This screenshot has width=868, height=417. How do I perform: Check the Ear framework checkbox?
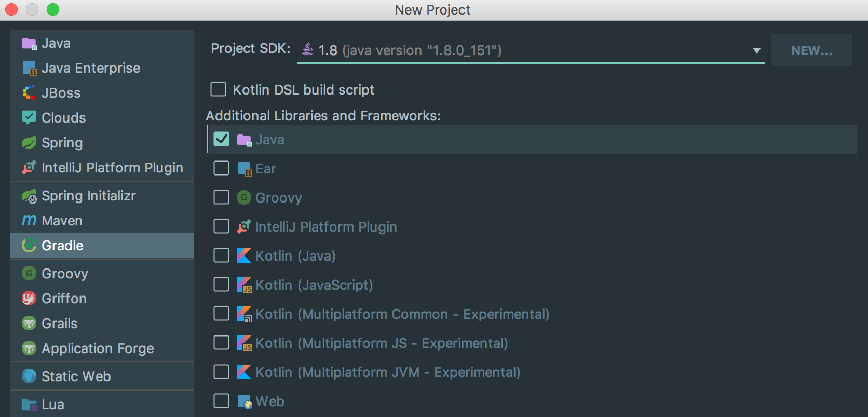222,168
